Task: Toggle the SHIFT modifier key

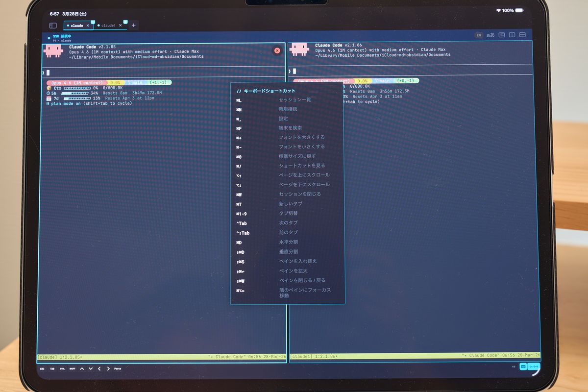Action: click(x=72, y=368)
